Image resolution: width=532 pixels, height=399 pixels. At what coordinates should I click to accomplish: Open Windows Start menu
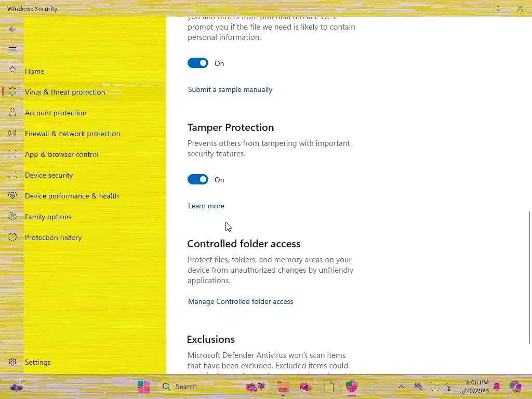tap(143, 387)
